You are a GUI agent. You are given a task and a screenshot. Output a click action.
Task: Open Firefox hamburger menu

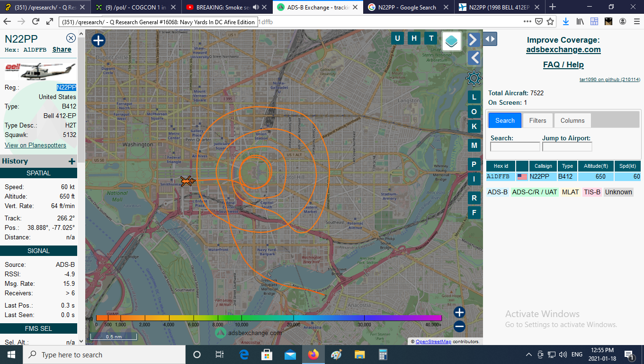coord(636,21)
